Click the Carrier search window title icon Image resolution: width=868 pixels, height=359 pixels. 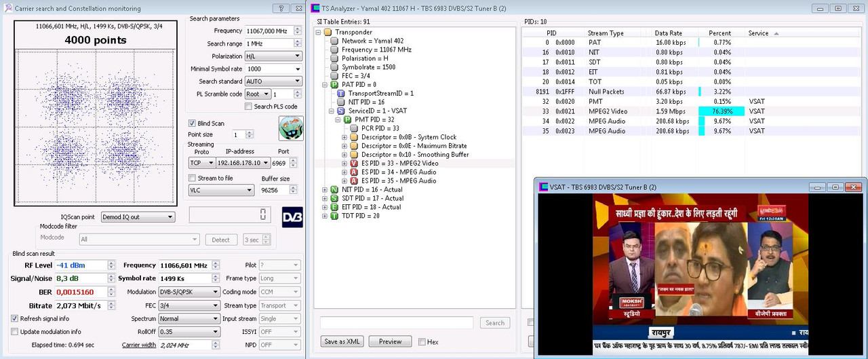(7, 9)
